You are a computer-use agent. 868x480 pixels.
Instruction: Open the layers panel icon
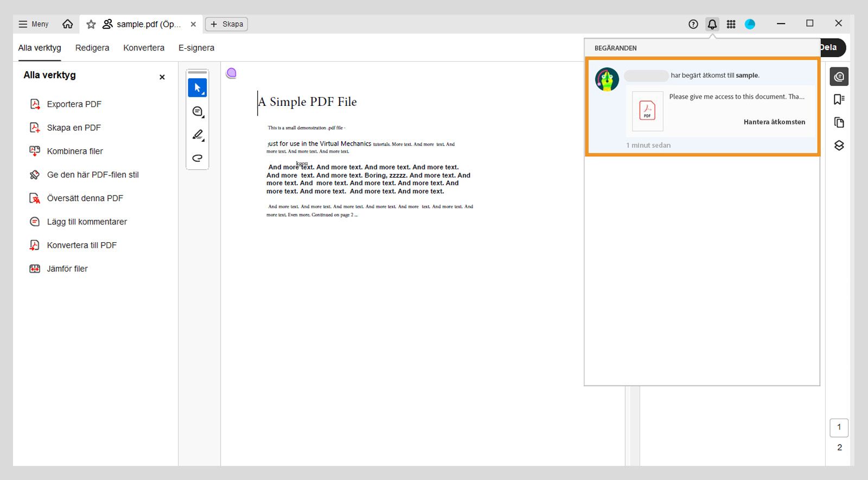pyautogui.click(x=839, y=146)
